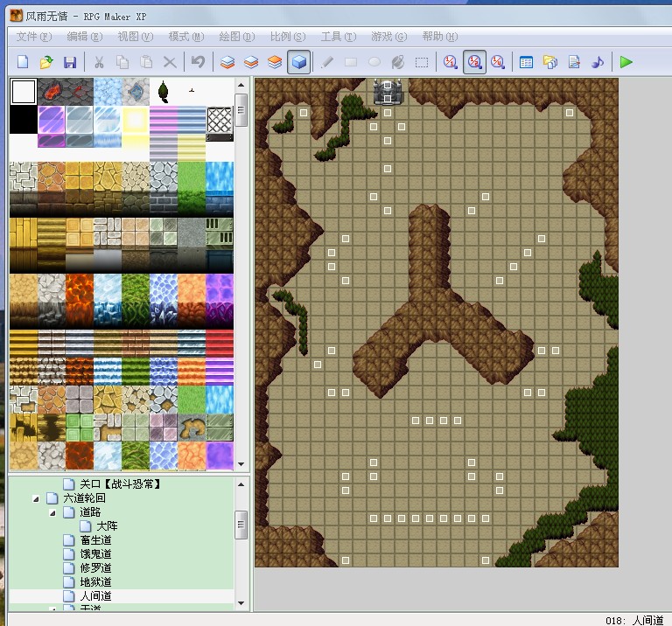Pick the solid black tile swatch

coord(23,120)
